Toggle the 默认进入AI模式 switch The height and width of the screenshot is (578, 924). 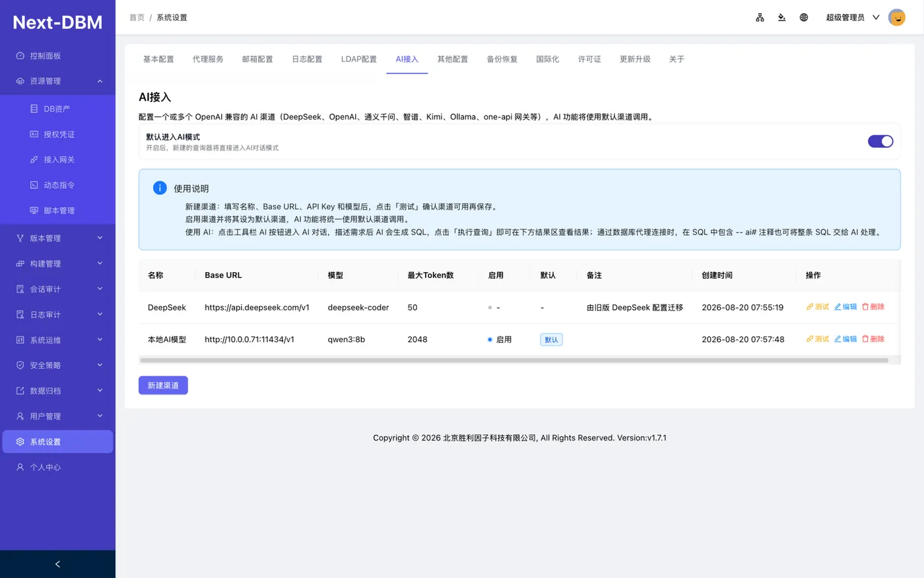880,141
